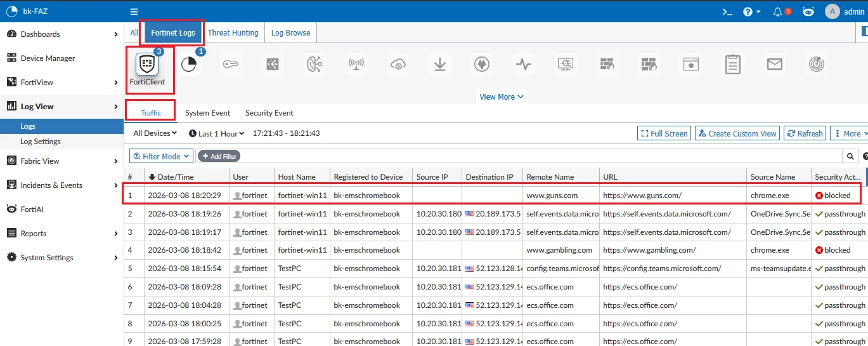
Task: Select the monitor screen log type icon
Action: click(x=566, y=64)
